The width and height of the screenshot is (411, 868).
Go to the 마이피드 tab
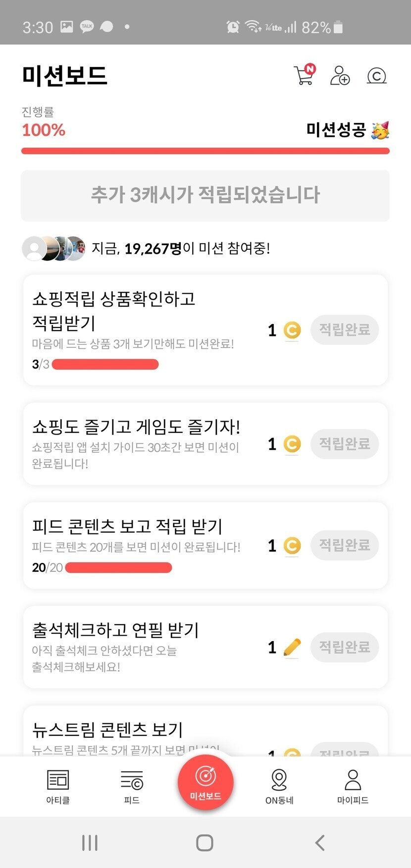coord(353,786)
